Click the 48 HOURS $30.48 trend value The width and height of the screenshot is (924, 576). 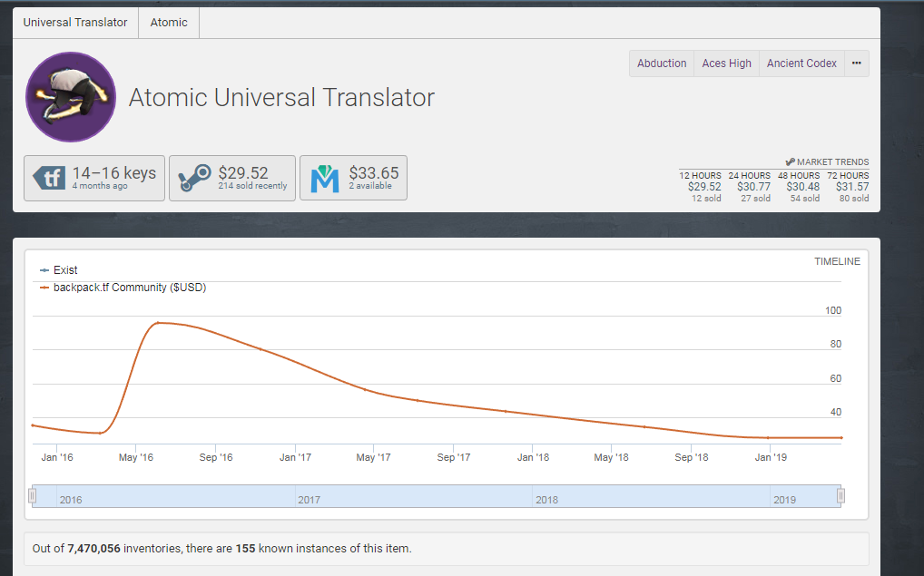[x=802, y=187]
